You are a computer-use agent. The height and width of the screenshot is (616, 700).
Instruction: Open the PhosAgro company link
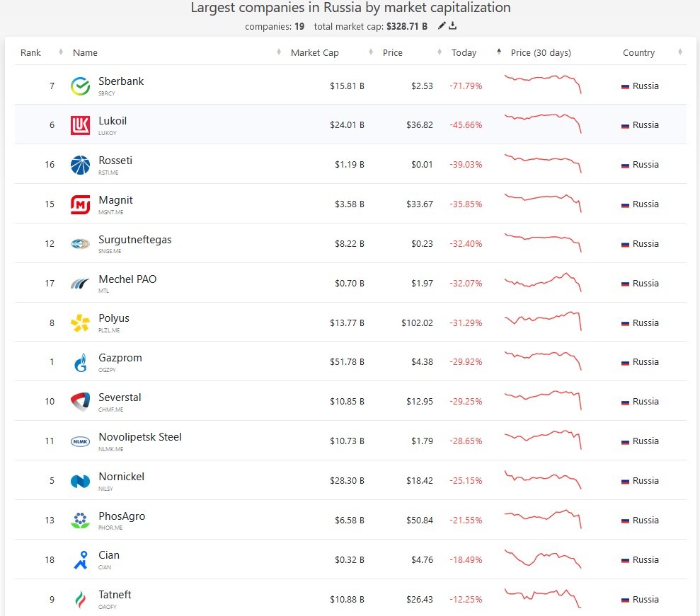(122, 516)
